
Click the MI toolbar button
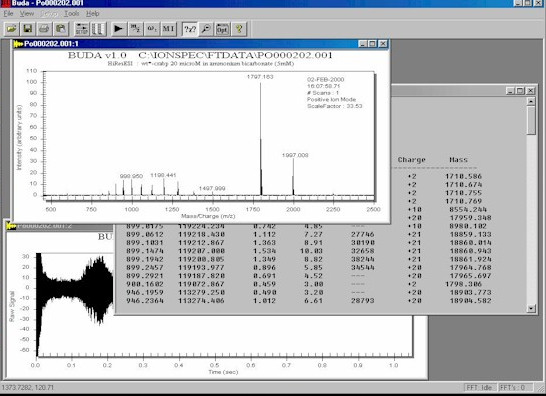click(x=169, y=29)
